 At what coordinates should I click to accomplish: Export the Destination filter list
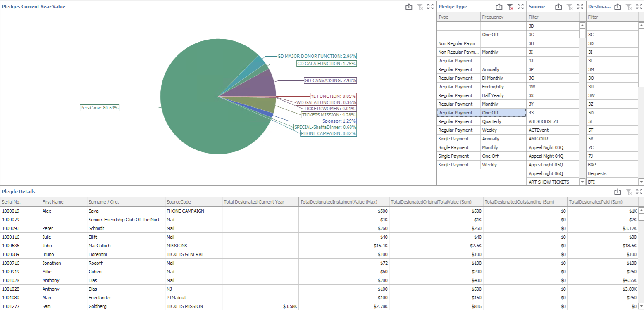tap(618, 7)
